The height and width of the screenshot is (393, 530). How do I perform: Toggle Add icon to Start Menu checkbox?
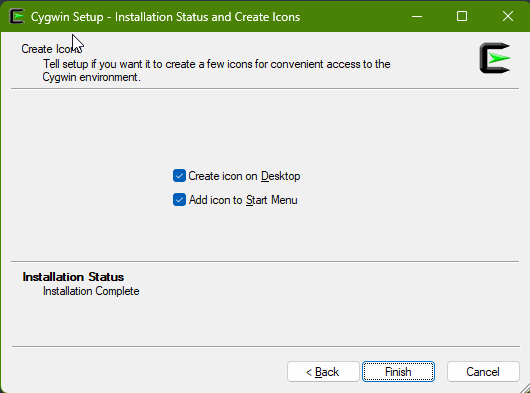pos(179,200)
